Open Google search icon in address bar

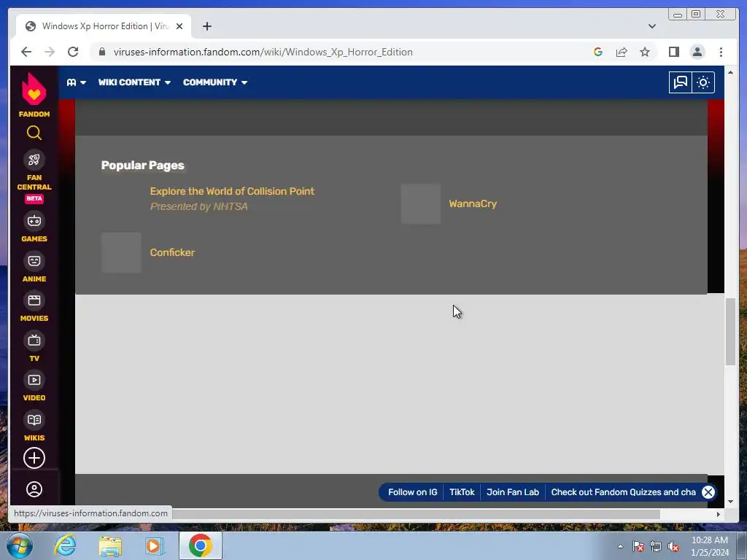click(x=598, y=52)
